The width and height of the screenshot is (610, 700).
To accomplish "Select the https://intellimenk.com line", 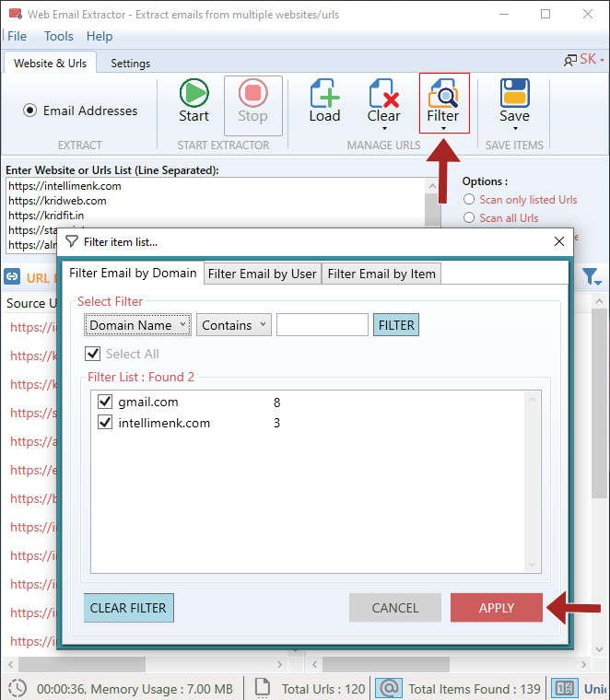I will [x=65, y=186].
